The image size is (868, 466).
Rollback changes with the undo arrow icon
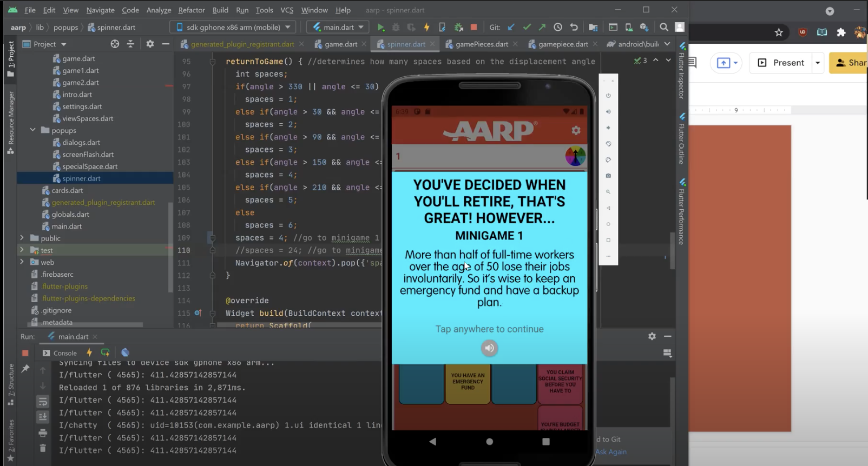(x=574, y=27)
